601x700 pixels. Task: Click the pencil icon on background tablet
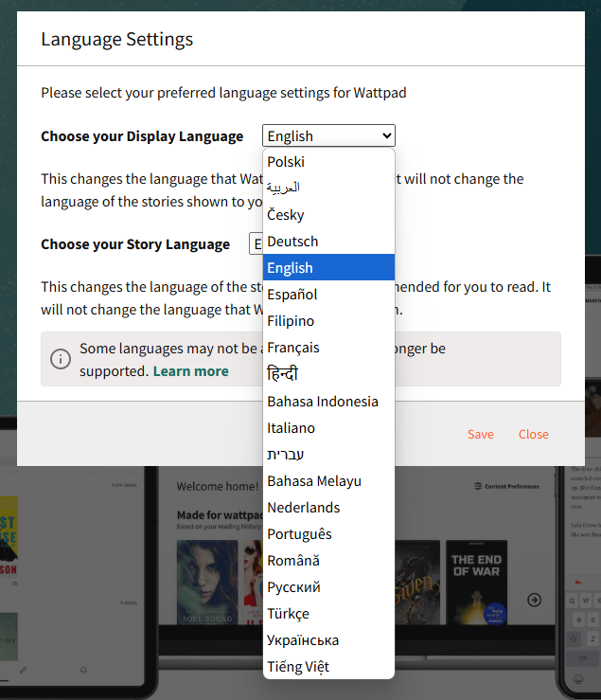(x=24, y=670)
